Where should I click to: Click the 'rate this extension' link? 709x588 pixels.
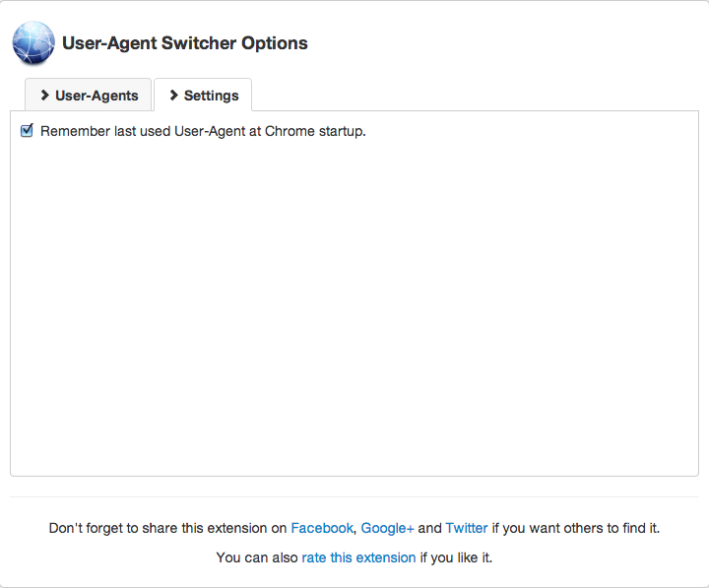pos(358,557)
